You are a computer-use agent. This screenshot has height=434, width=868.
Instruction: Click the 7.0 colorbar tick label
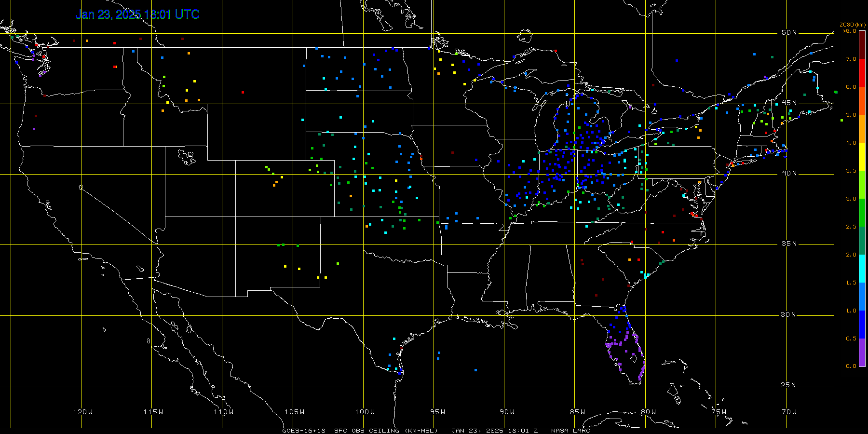(851, 59)
